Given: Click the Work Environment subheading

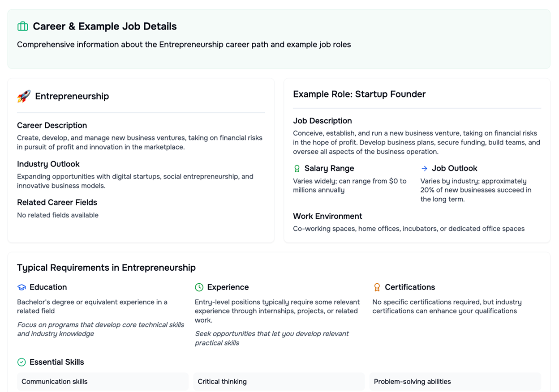Looking at the screenshot, I should [x=327, y=216].
